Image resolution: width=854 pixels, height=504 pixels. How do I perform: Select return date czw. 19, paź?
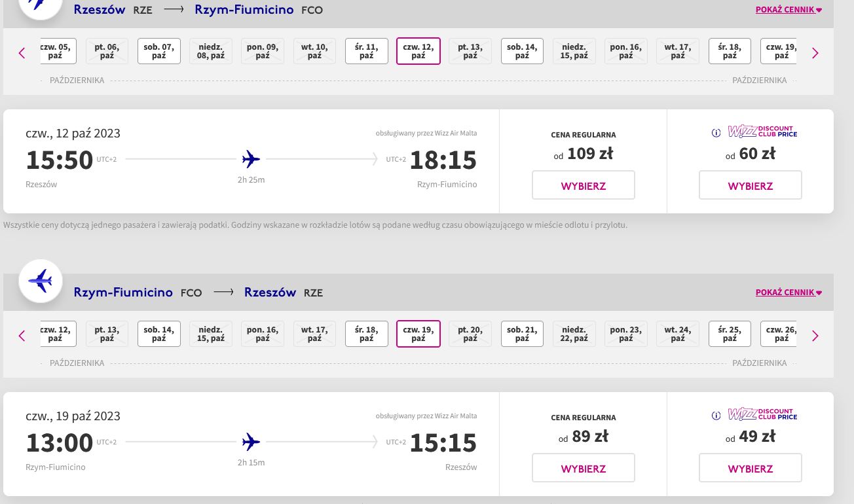coord(418,334)
